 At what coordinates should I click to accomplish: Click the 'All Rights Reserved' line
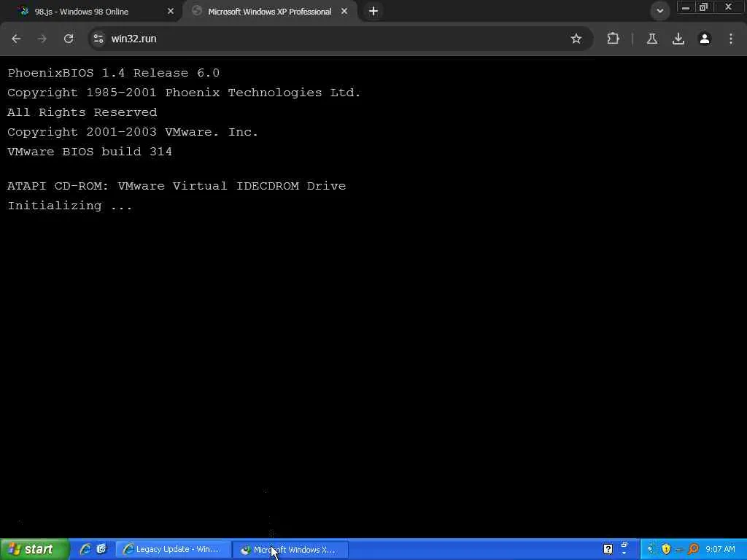click(x=82, y=112)
